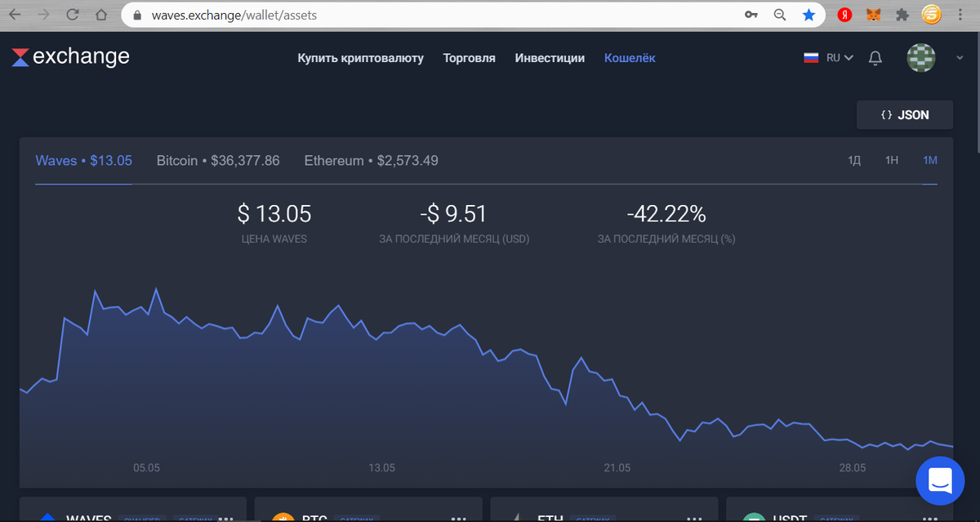Click the waves.exchange logo

69,56
